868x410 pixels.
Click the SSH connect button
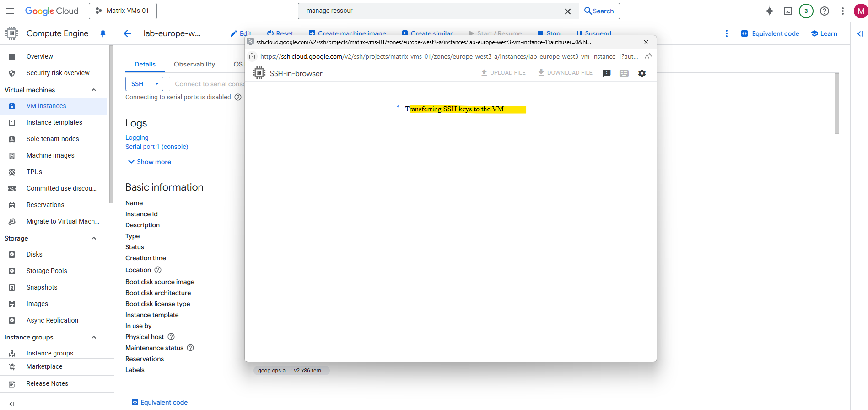[x=137, y=84]
